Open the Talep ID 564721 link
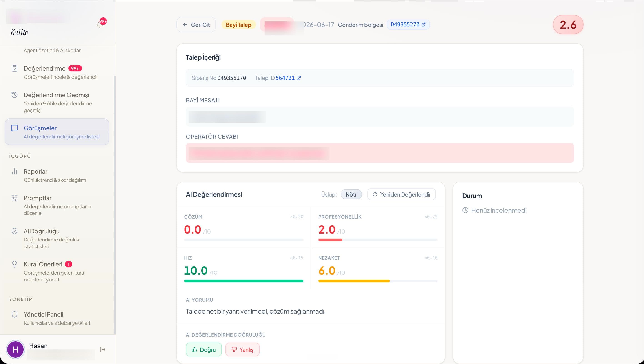Screen dimensions: 644x364 pos(288,78)
